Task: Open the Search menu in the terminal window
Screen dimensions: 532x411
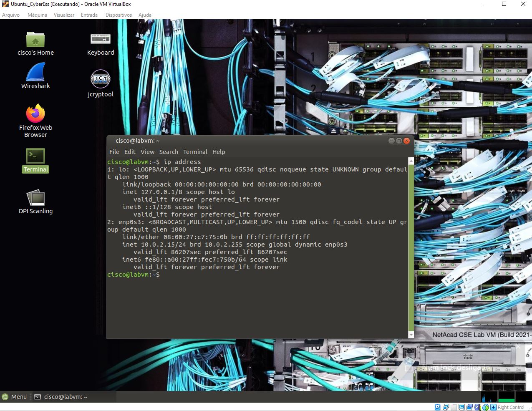Action: pos(168,151)
